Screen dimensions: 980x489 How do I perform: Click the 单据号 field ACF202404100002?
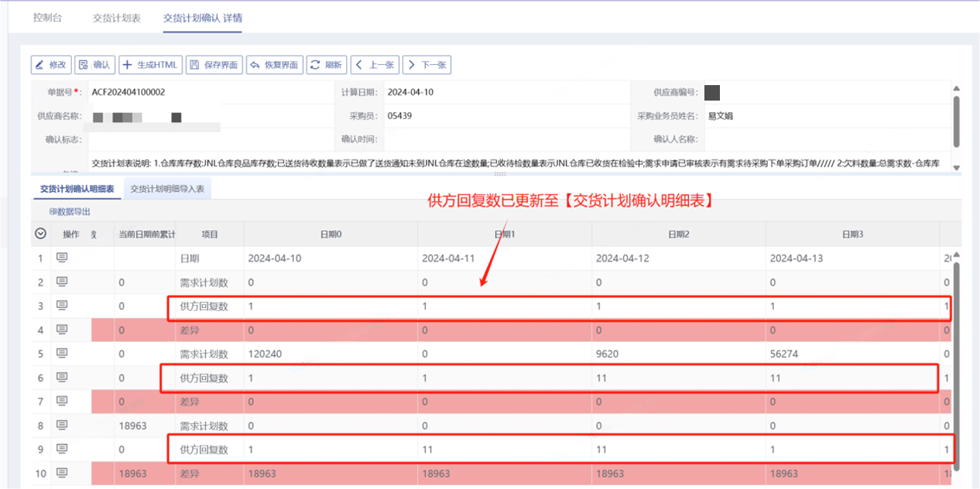128,92
